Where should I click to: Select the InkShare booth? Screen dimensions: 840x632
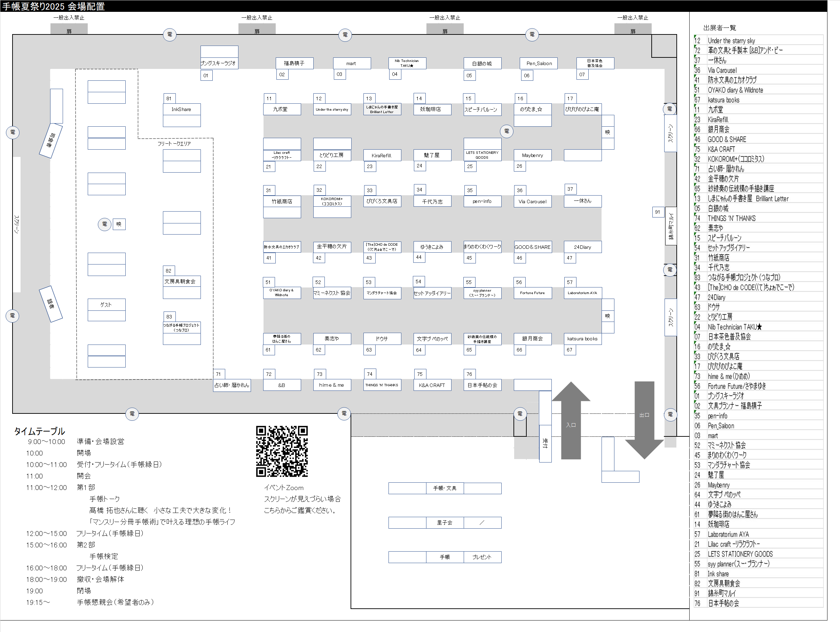coord(181,109)
